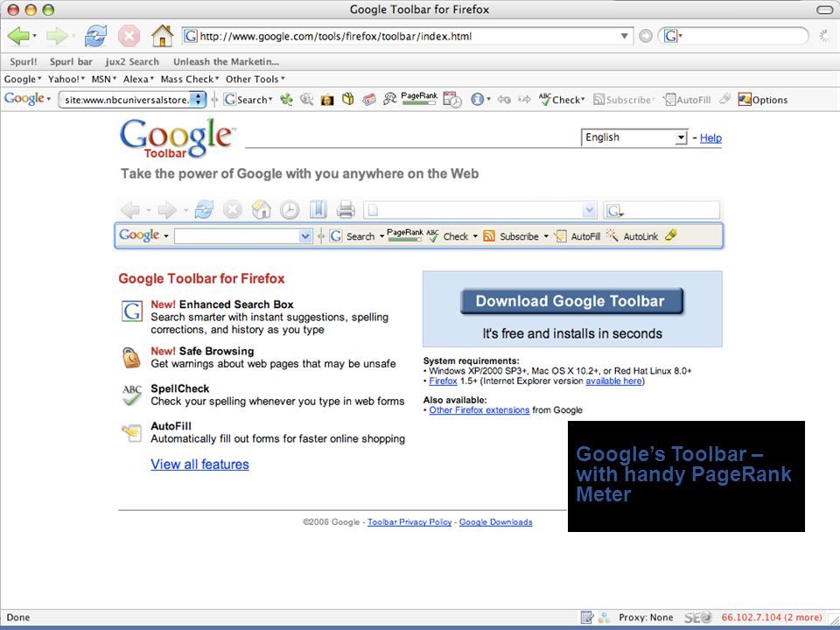840x630 pixels.
Task: Click the G Search button in browser toolbar
Action: [248, 100]
